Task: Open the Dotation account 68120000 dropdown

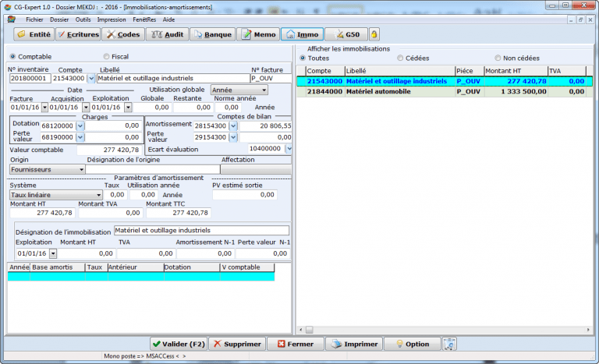Action: pos(80,125)
